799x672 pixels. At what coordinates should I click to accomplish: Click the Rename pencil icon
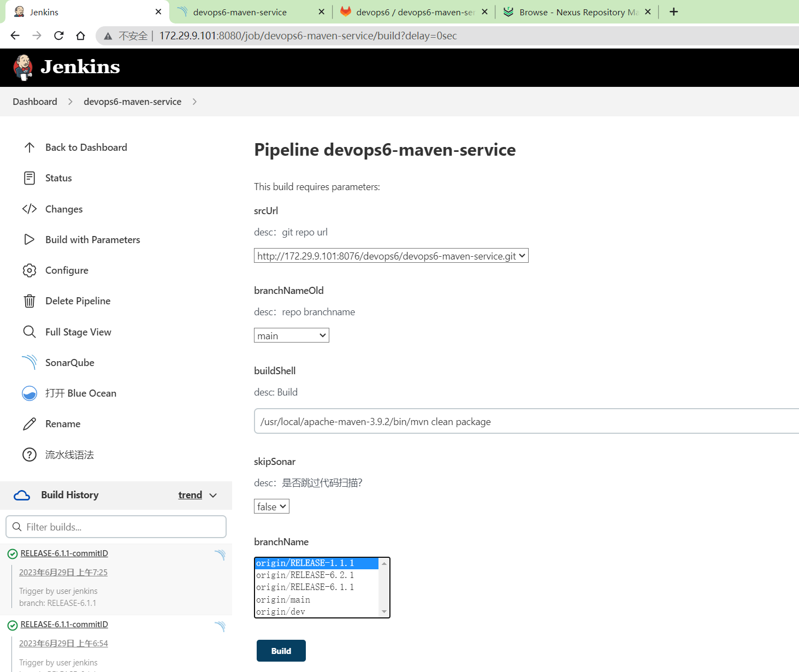coord(29,424)
